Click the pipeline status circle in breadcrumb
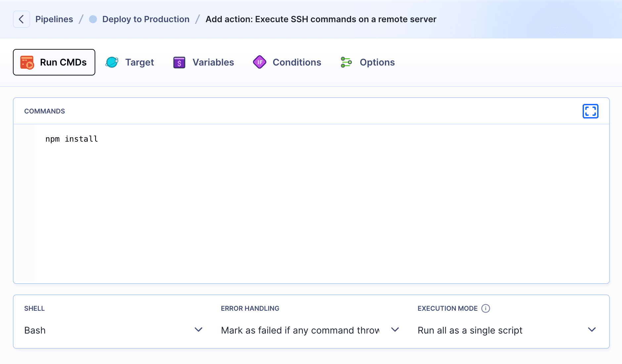The height and width of the screenshot is (364, 622). (x=93, y=19)
